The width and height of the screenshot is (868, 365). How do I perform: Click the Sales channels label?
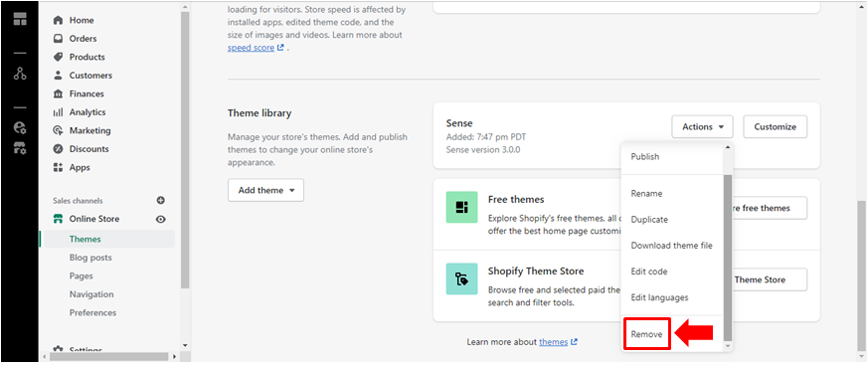click(x=79, y=201)
